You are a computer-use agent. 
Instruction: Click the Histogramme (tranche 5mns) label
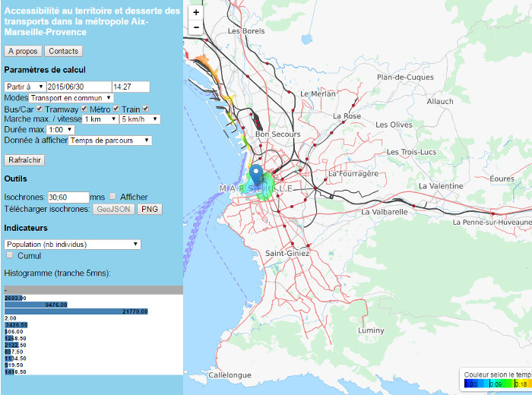pyautogui.click(x=57, y=273)
